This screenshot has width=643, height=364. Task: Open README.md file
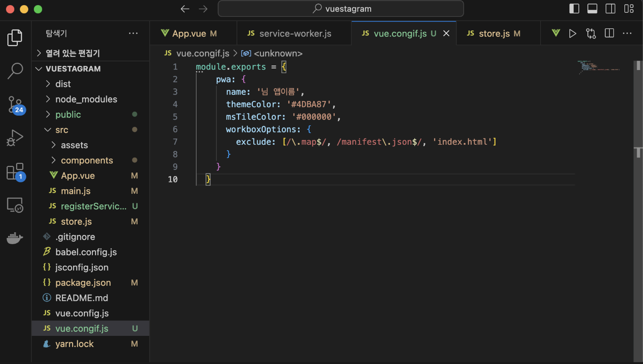[x=91, y=298]
